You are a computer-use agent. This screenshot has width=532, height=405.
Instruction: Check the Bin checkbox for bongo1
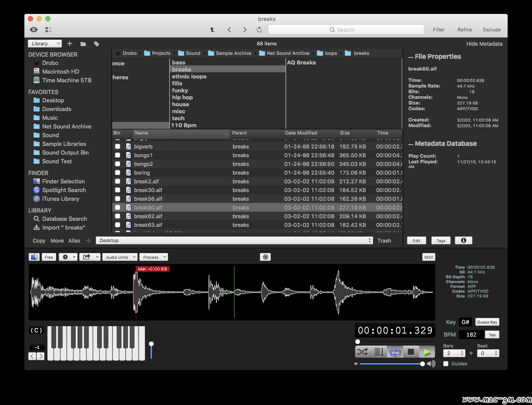pos(118,155)
